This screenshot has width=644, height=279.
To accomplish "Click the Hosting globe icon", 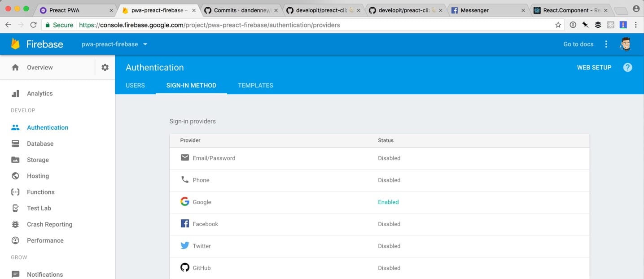I will pyautogui.click(x=15, y=176).
